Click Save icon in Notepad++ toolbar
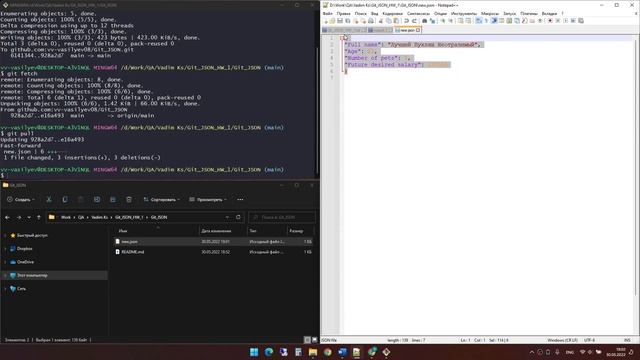Screen dimensions: 640x360 pos(340,21)
